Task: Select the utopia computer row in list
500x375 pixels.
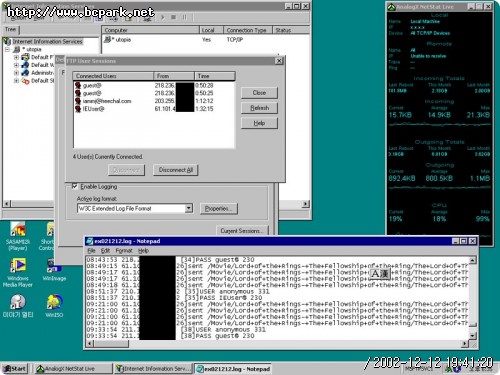Action: tap(117, 40)
